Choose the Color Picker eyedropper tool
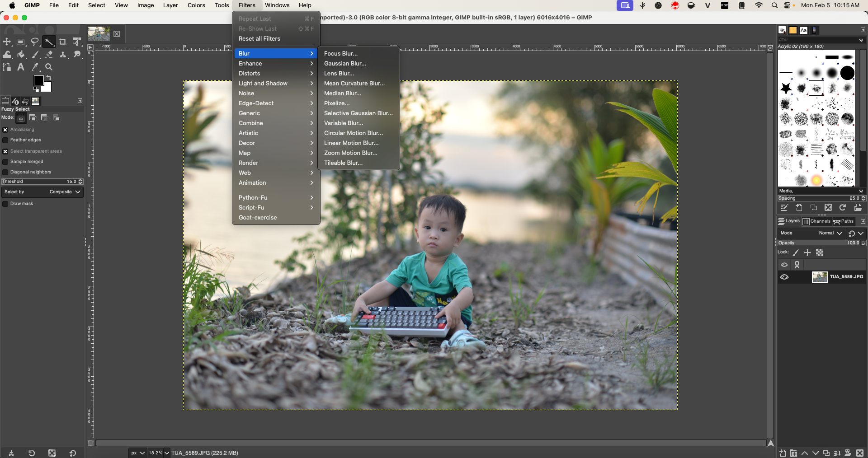 (35, 67)
